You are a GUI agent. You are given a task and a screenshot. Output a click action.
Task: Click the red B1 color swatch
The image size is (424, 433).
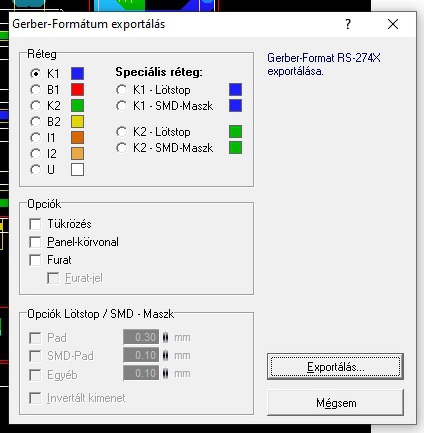point(77,90)
